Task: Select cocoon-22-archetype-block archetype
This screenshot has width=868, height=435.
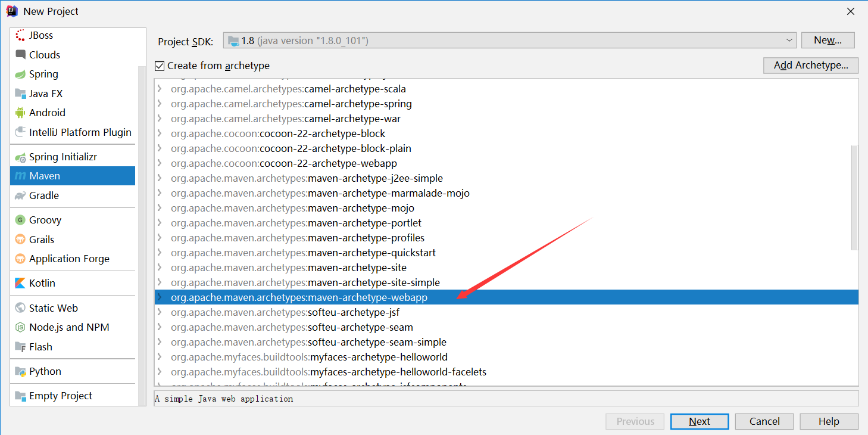Action: 507,133
